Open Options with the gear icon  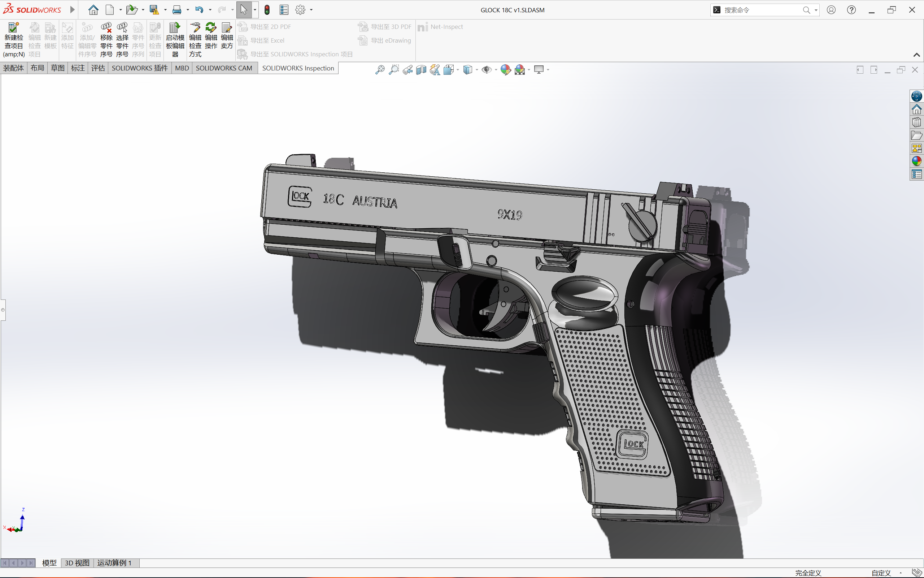tap(301, 10)
